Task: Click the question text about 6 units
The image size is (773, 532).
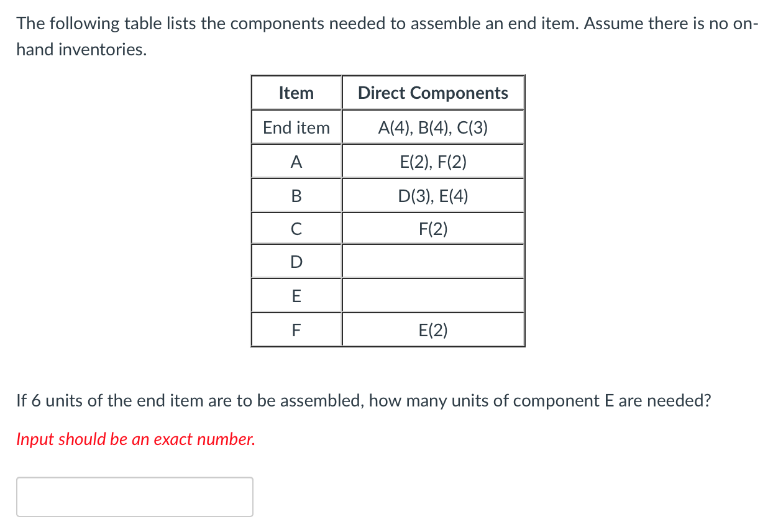Action: pos(364,400)
